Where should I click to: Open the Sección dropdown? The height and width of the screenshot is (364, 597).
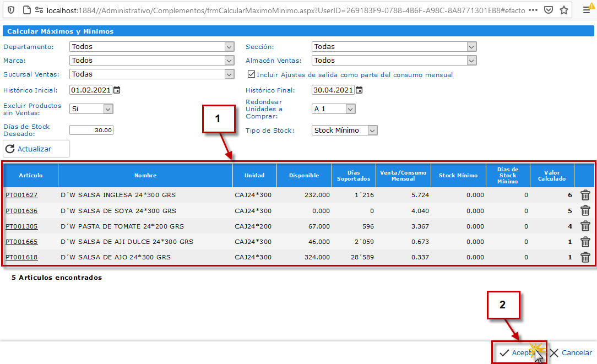point(394,47)
